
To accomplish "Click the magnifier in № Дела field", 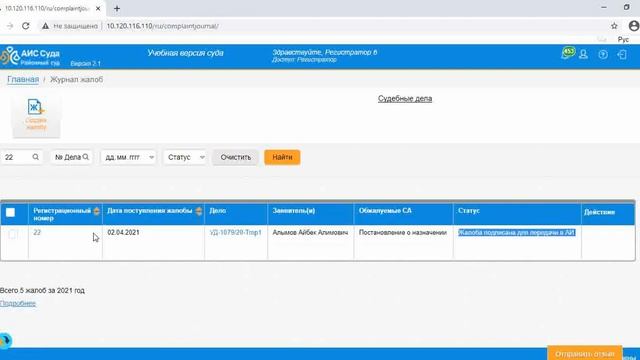I will (86, 157).
